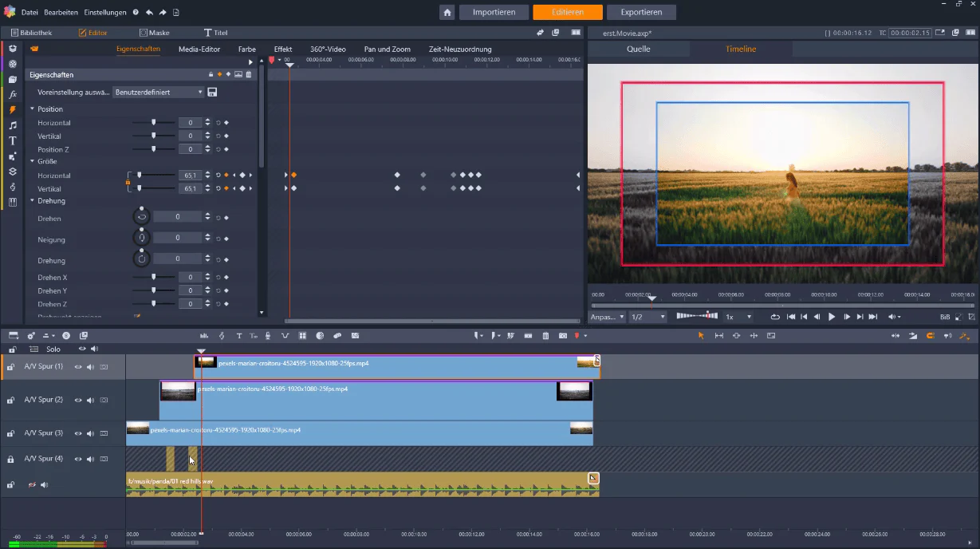Viewport: 980px width, 549px height.
Task: Take a snapshot with the timeline camera icon
Action: pyautogui.click(x=563, y=336)
